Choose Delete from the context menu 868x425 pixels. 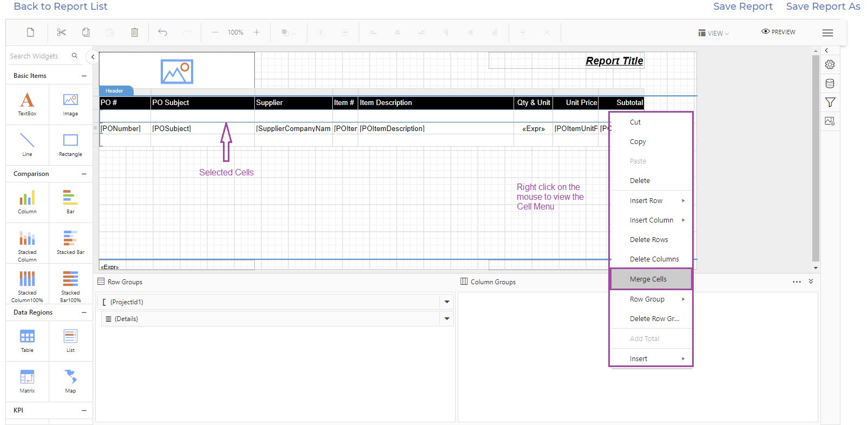pos(652,181)
